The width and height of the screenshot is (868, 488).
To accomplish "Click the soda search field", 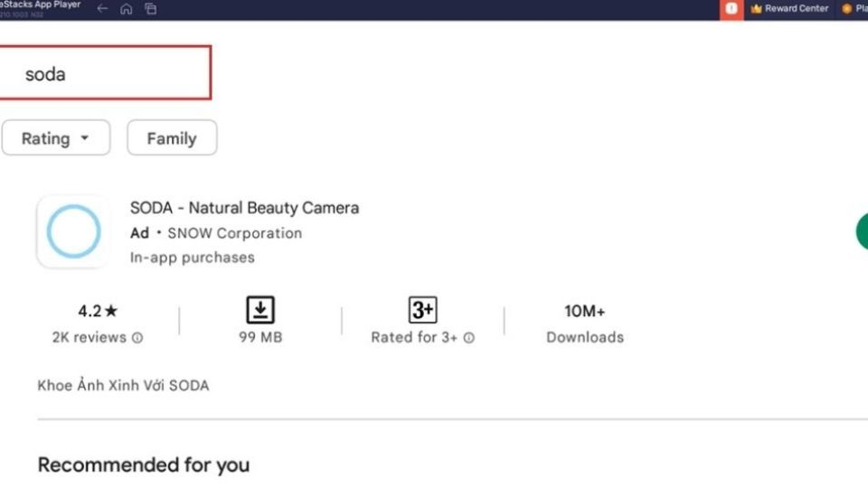I will coord(105,73).
